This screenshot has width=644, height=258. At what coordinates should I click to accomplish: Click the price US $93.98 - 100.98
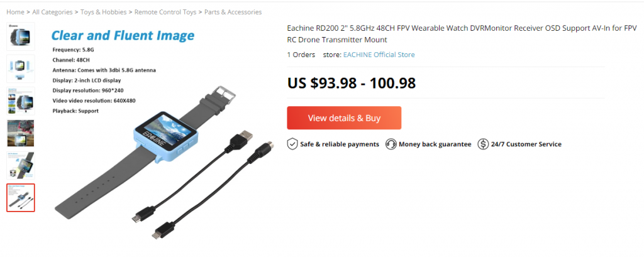352,83
